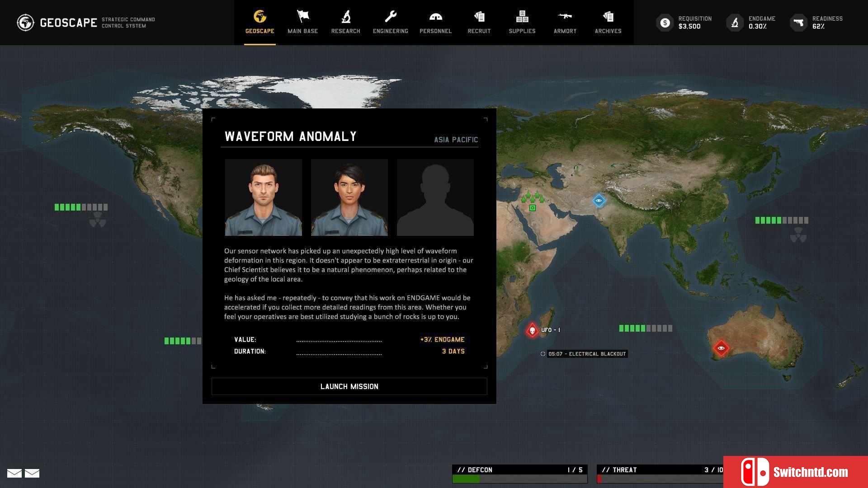Click the Readiness pistol icon
The height and width of the screenshot is (488, 868).
798,23
